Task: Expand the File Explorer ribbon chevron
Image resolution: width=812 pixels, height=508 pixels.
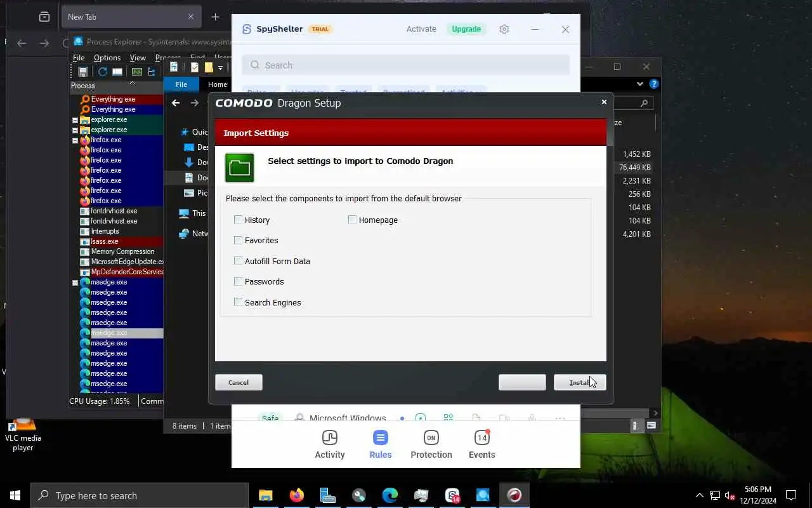Action: pyautogui.click(x=639, y=84)
